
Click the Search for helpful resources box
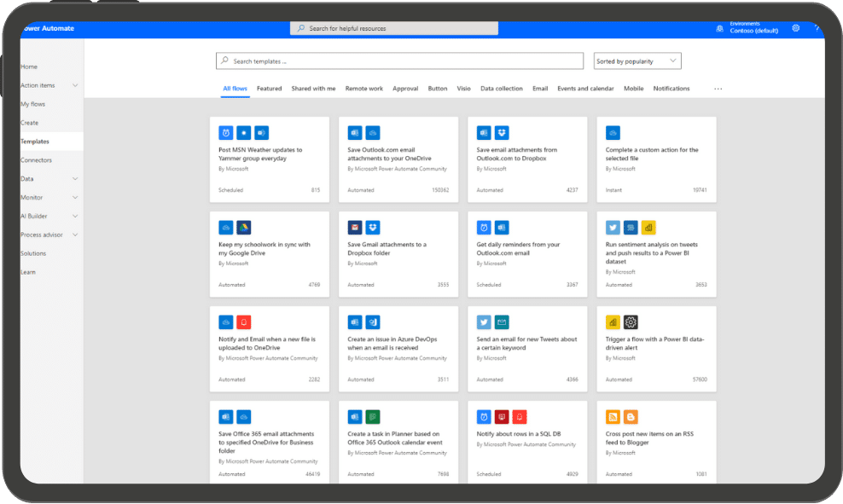[x=394, y=28]
